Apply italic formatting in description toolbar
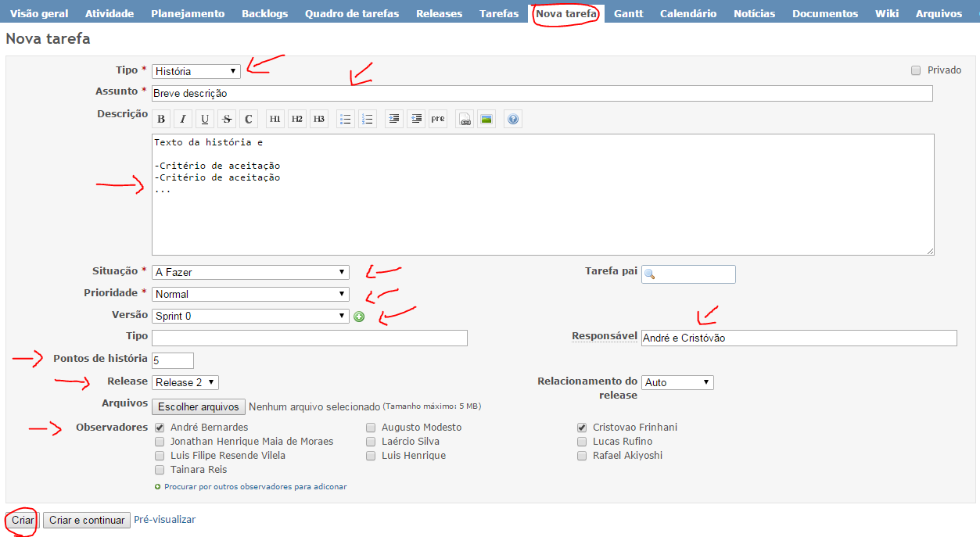Viewport: 980px width, 537px height. tap(183, 119)
